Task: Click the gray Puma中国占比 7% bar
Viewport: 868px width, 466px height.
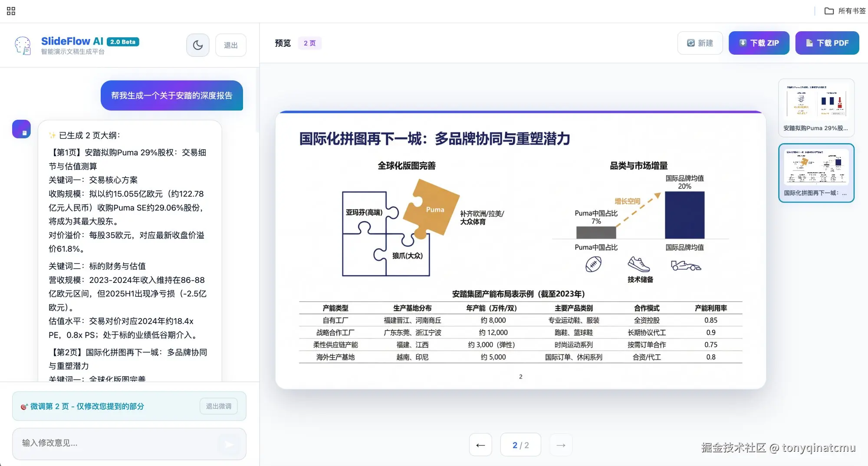Action: click(596, 233)
